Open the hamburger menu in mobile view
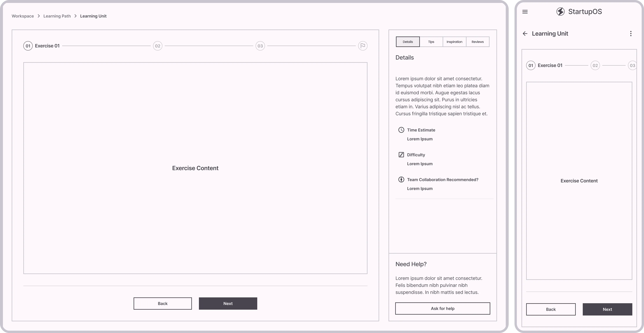Viewport: 644px width, 333px height. (525, 12)
